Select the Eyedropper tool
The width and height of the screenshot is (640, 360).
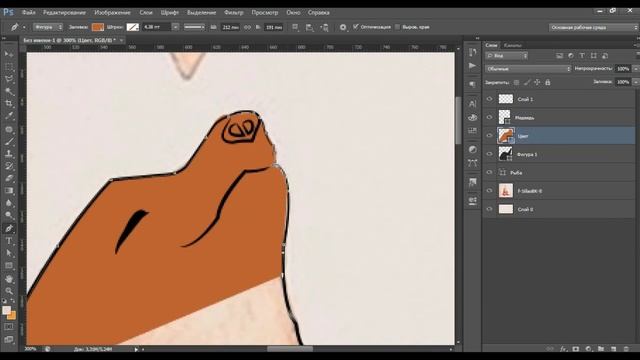click(9, 116)
